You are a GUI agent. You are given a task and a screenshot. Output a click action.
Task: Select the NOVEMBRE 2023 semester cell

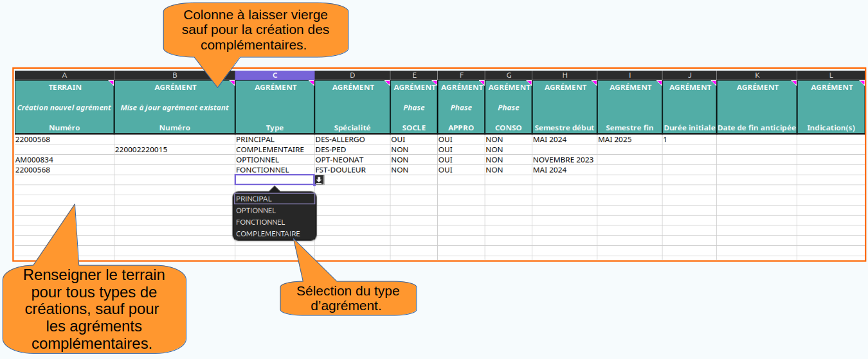564,160
